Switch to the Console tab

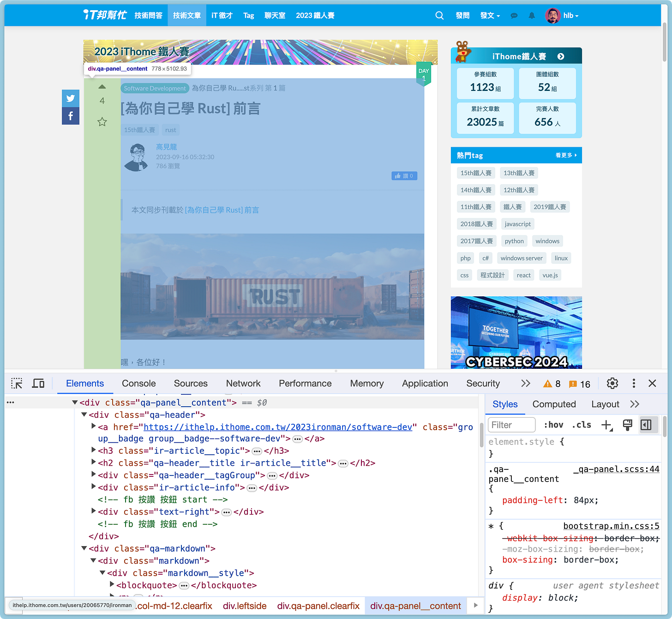[x=139, y=383]
